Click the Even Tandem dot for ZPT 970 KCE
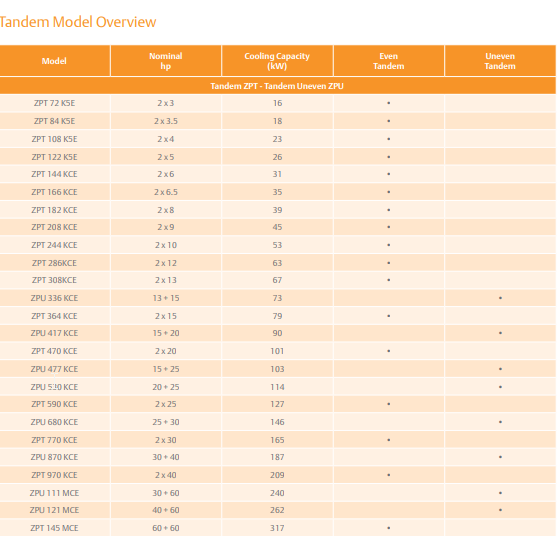This screenshot has height=536, width=557. (x=389, y=475)
